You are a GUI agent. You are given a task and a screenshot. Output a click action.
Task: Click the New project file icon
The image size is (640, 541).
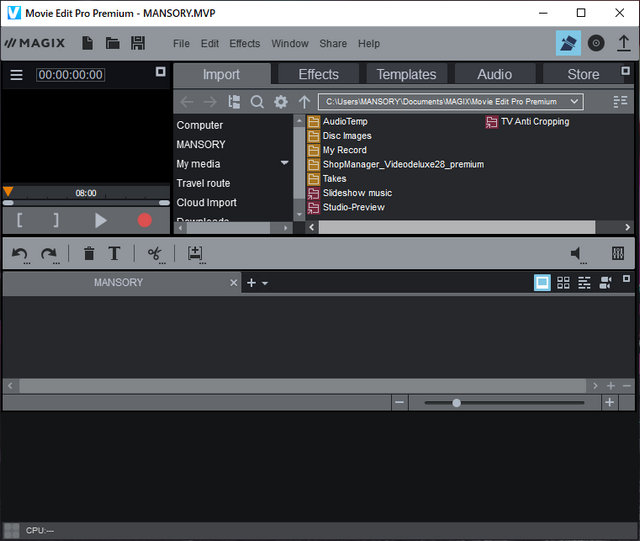(x=88, y=43)
